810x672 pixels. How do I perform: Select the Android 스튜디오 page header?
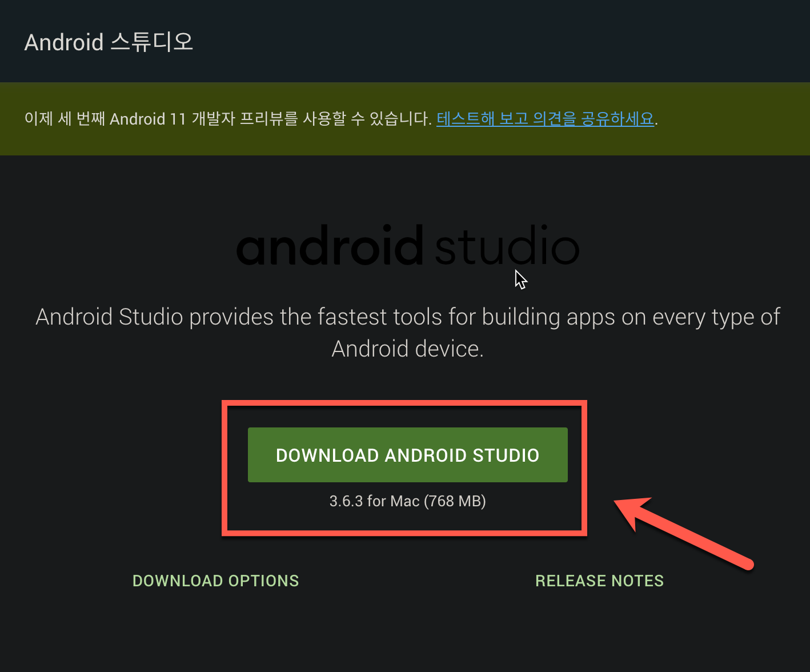(x=109, y=42)
